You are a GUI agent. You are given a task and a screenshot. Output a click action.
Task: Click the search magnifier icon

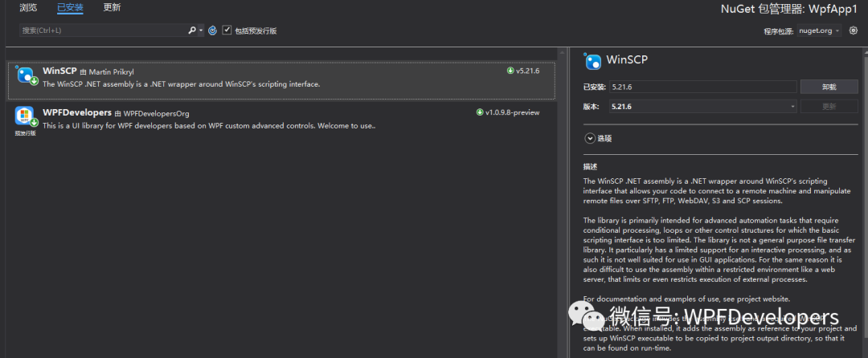tap(192, 31)
